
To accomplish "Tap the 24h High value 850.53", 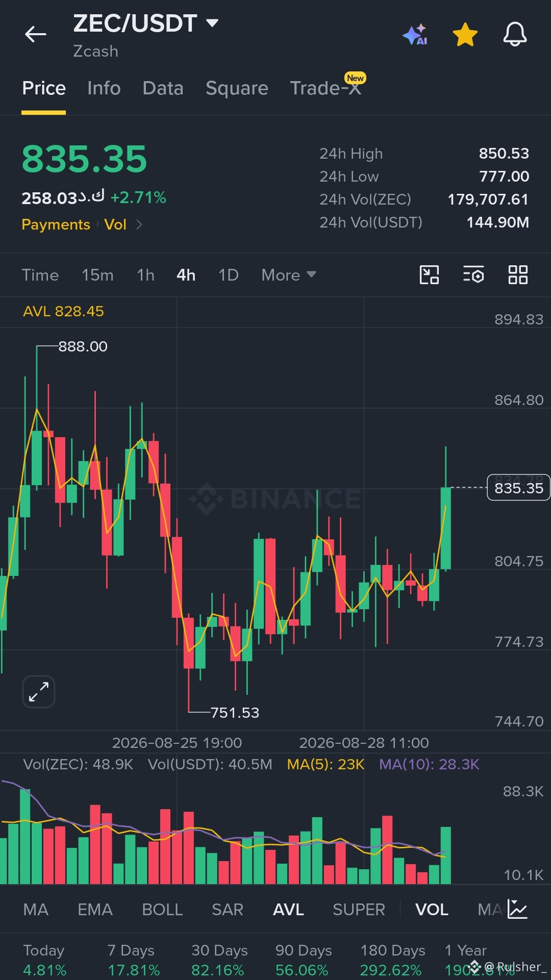I will point(504,154).
